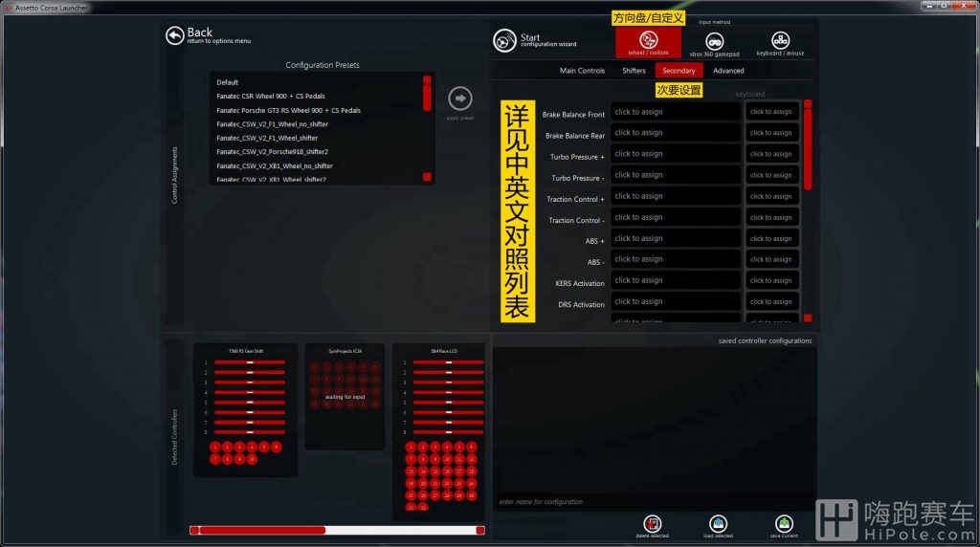This screenshot has height=547, width=980.
Task: Assign keyboard key for Traction Control +
Action: [771, 197]
